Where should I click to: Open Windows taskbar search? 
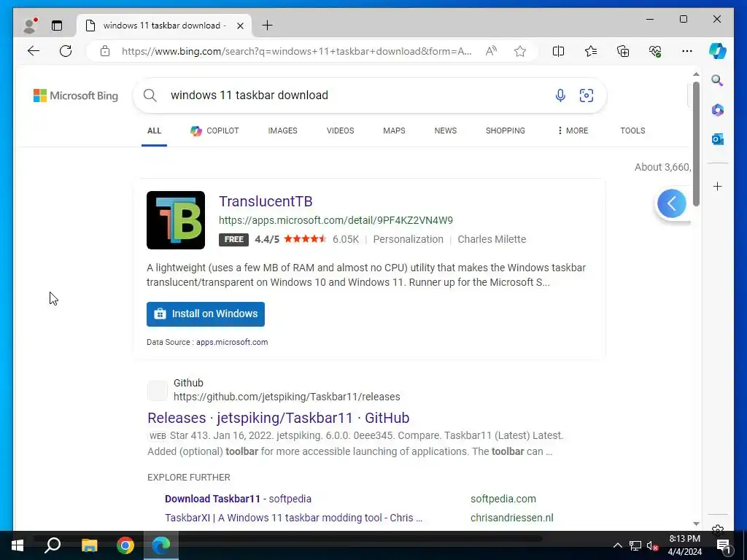pyautogui.click(x=53, y=545)
